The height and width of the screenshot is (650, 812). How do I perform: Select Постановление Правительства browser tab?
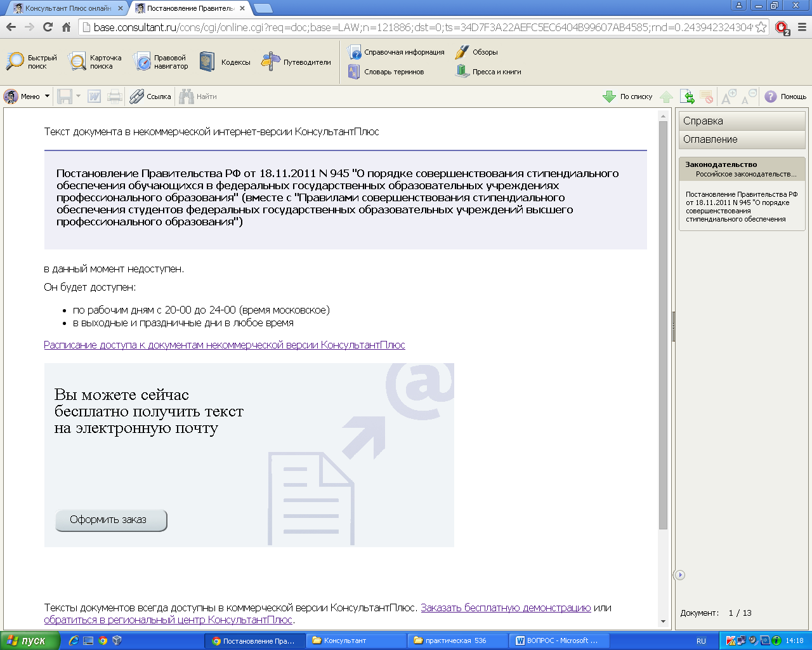coord(189,8)
